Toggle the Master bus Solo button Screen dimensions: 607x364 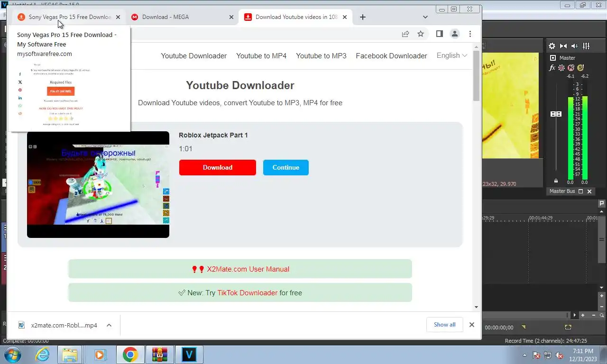click(x=580, y=68)
